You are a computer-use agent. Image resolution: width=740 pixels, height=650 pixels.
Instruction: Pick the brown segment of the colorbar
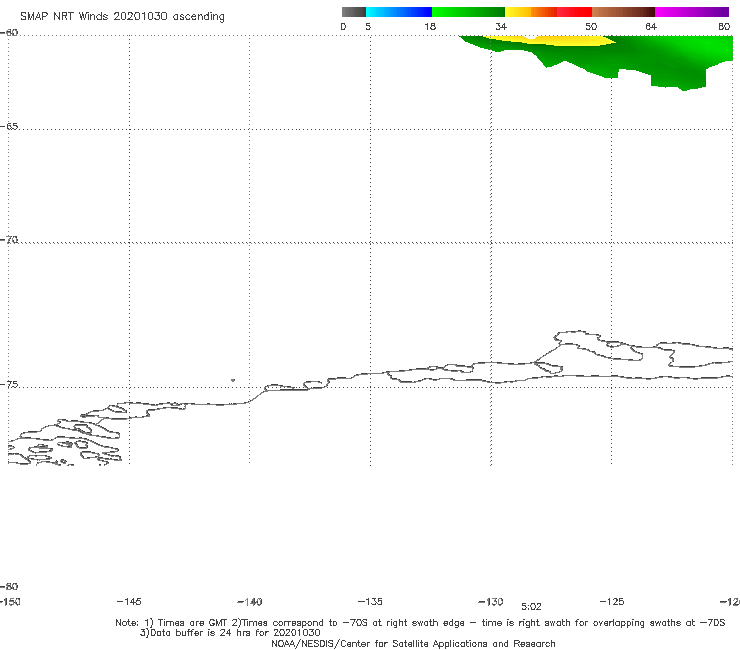pyautogui.click(x=623, y=12)
